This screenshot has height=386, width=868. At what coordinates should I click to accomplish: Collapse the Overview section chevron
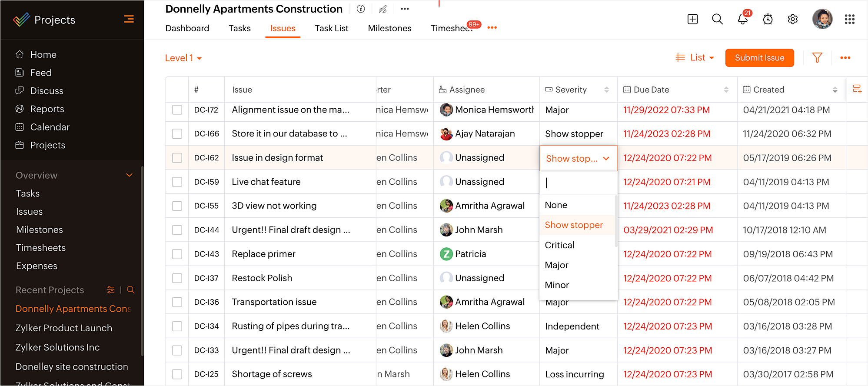point(129,175)
